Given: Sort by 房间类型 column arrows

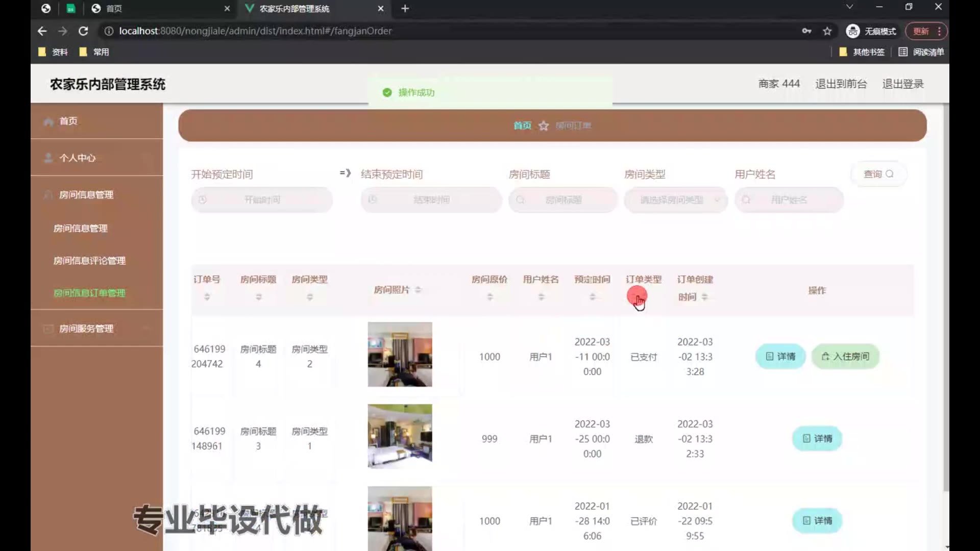Looking at the screenshot, I should point(309,296).
